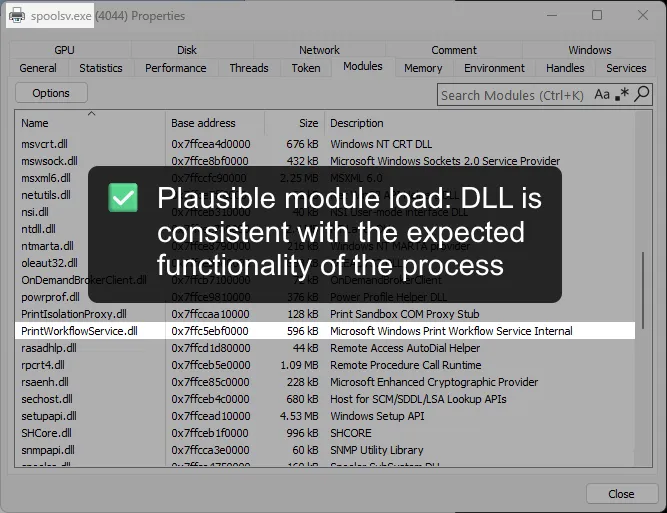The height and width of the screenshot is (513, 667).
Task: Toggle regex search icon in search box
Action: pyautogui.click(x=621, y=94)
